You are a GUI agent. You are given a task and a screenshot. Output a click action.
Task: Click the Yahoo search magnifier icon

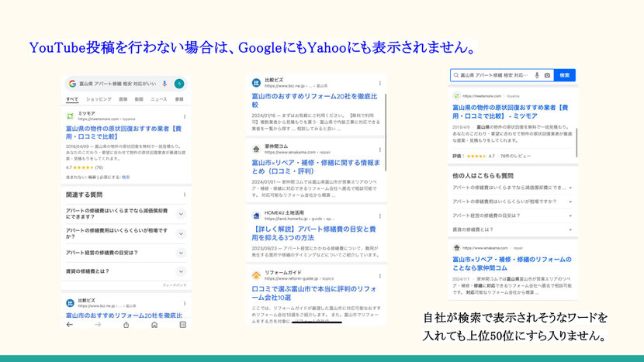(456, 75)
